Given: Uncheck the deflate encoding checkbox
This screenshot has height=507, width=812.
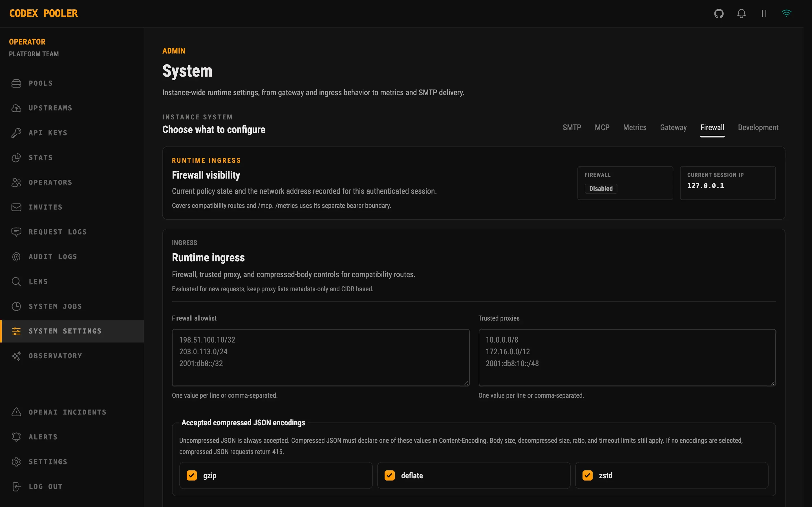Looking at the screenshot, I should point(390,475).
